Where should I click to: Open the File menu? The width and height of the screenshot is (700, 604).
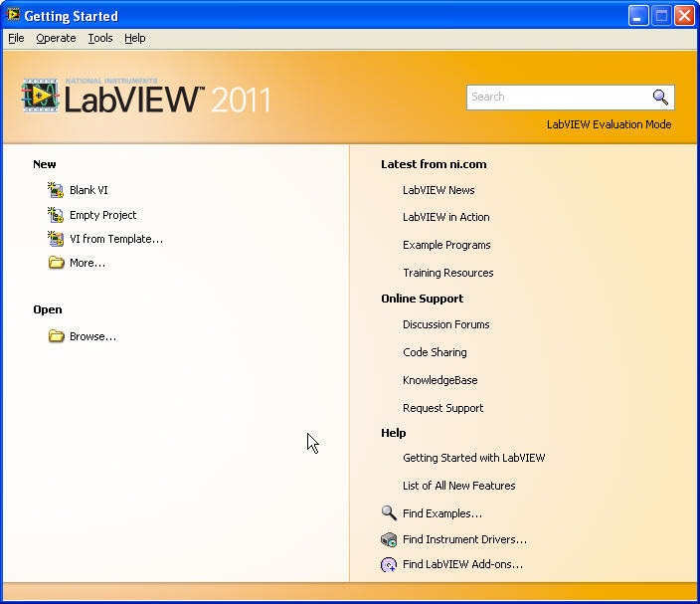click(16, 39)
